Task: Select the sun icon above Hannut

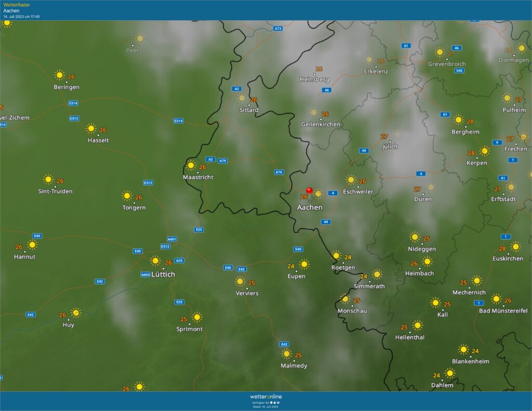Action: click(x=32, y=244)
